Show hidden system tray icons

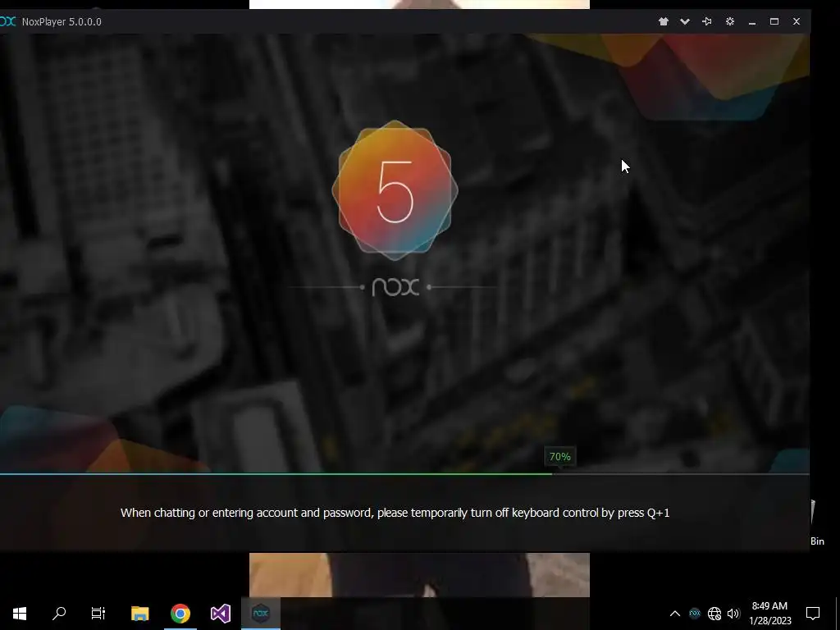675,614
